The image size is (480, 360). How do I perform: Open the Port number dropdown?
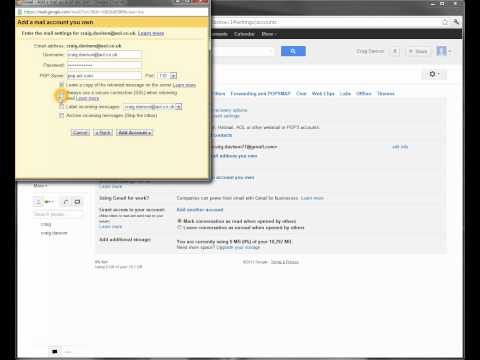point(167,76)
